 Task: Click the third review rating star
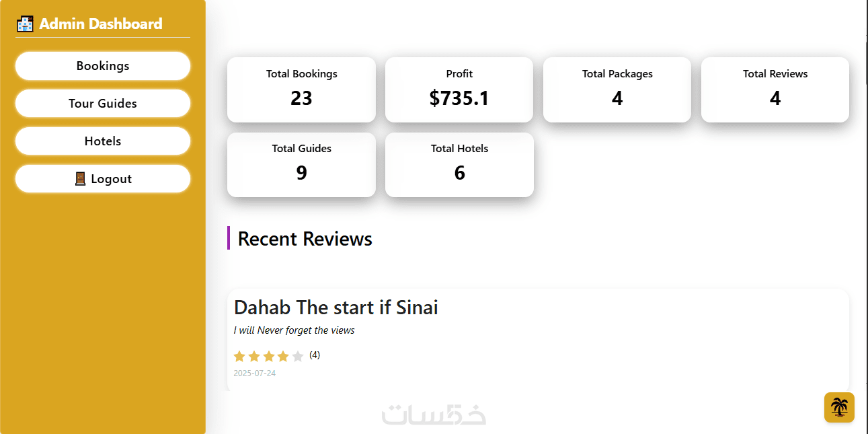pyautogui.click(x=268, y=356)
